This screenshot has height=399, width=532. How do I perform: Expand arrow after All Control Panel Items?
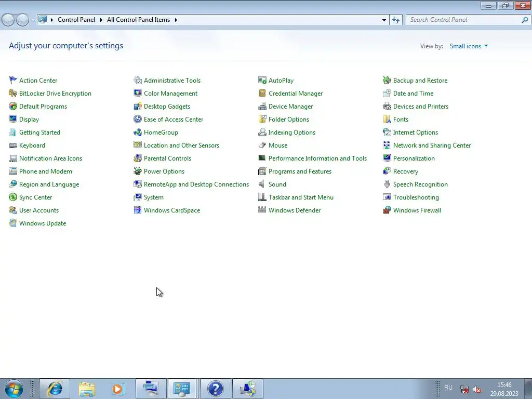click(176, 20)
